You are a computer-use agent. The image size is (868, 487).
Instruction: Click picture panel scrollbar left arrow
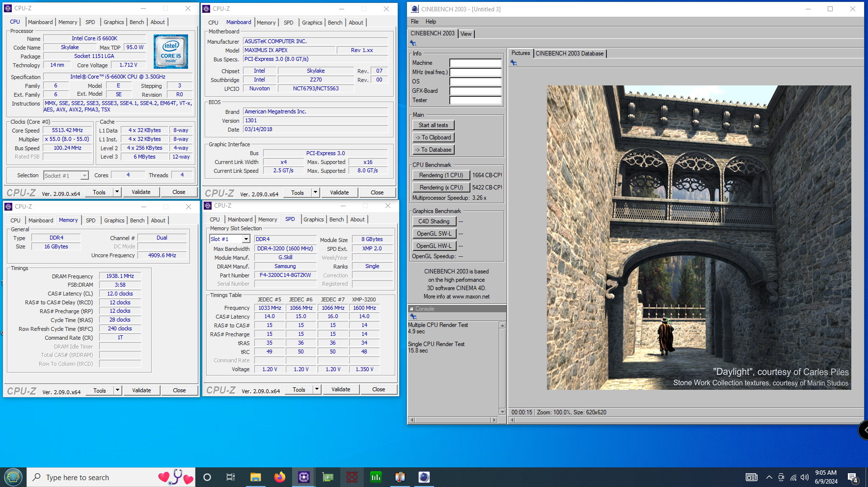512,420
